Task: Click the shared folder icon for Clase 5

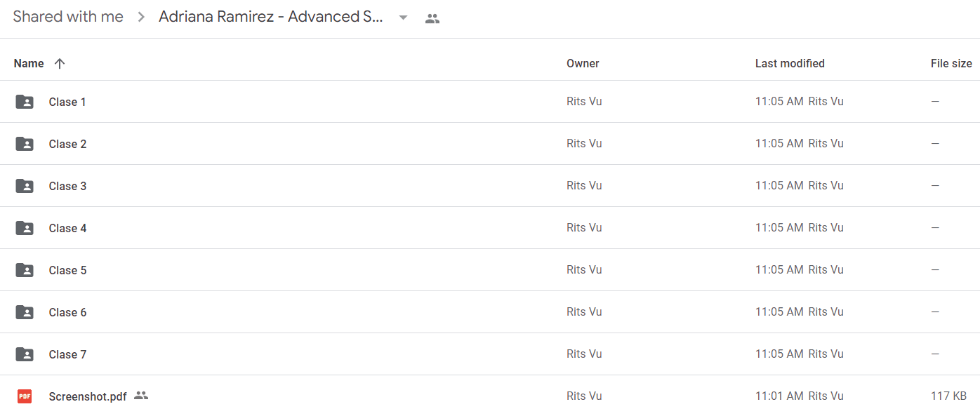Action: click(25, 270)
